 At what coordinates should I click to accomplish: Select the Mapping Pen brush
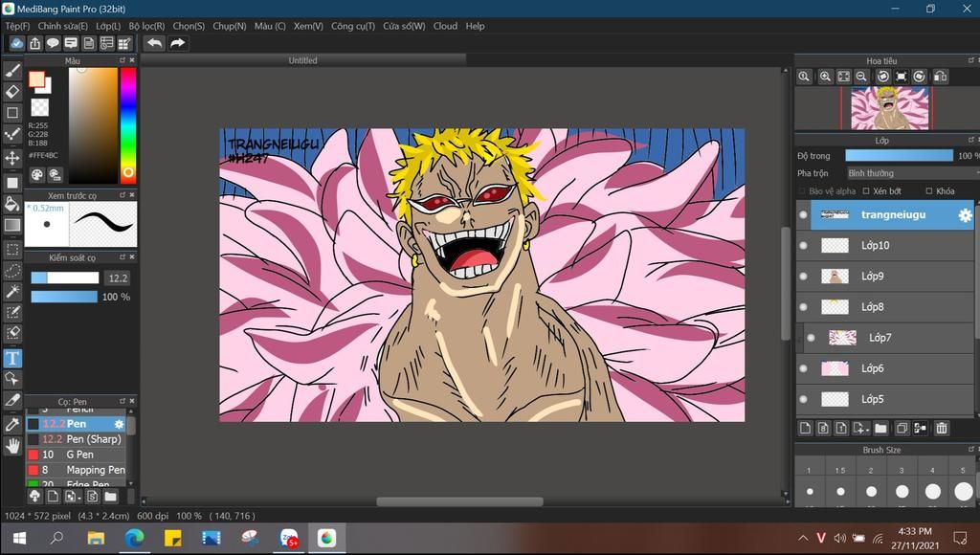coord(75,470)
